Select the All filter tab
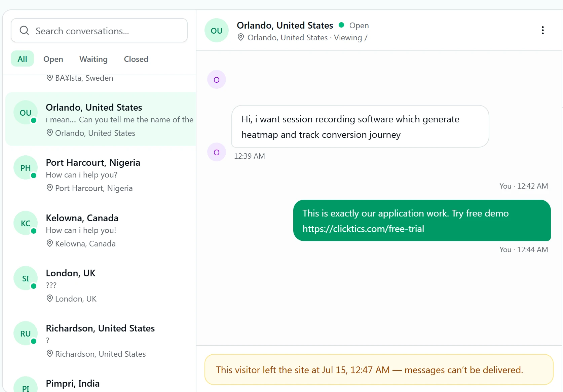 click(22, 59)
